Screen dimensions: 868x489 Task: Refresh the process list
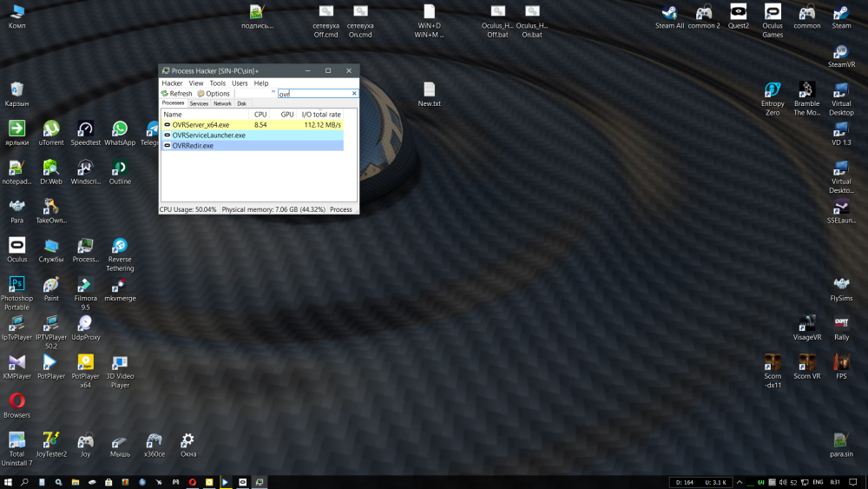(176, 94)
